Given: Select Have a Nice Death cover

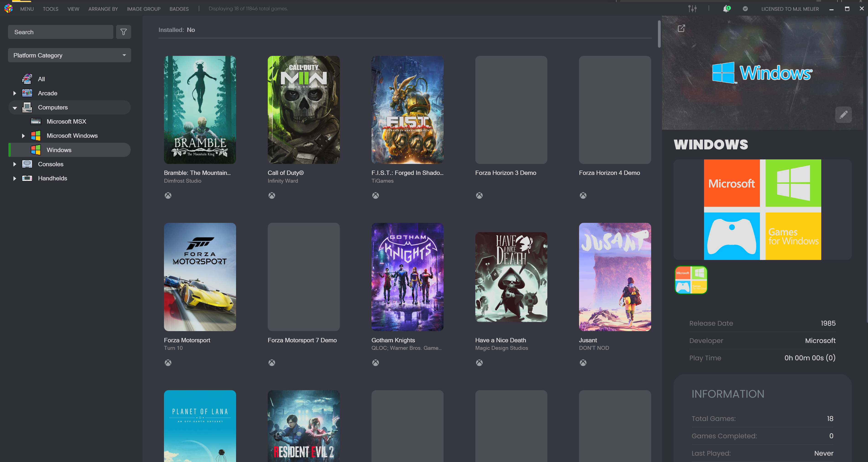Looking at the screenshot, I should [x=511, y=277].
